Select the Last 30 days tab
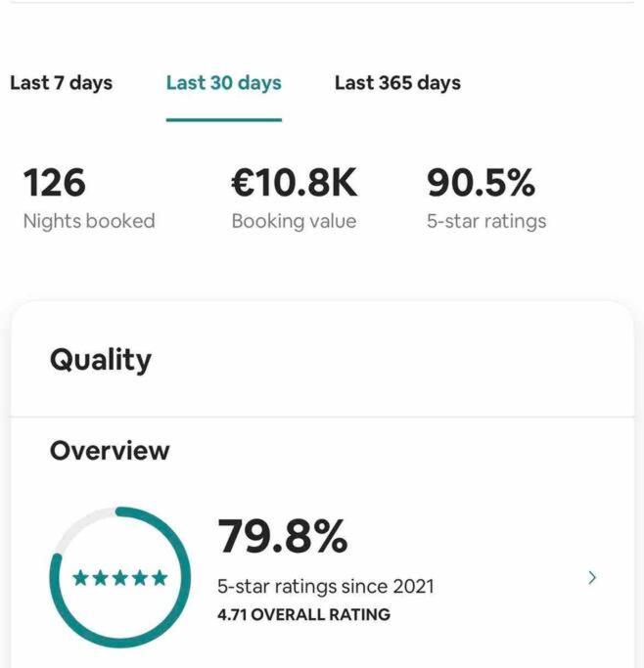Image resolution: width=644 pixels, height=668 pixels. [x=223, y=83]
